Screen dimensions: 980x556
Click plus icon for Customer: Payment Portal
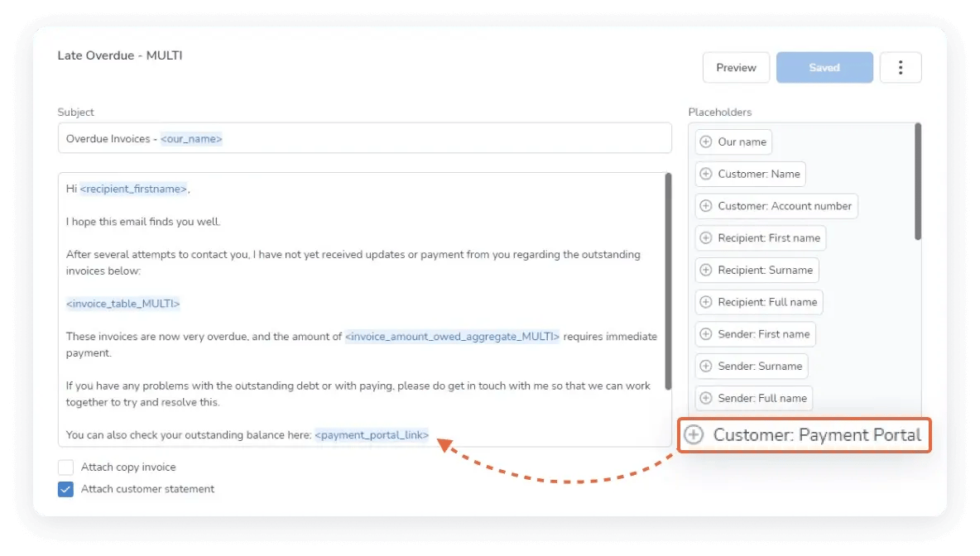[x=694, y=435]
